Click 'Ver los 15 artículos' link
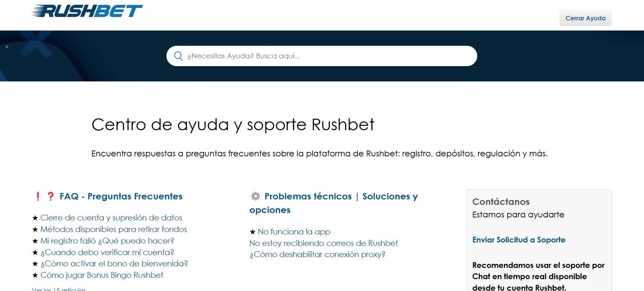Image resolution: width=644 pixels, height=291 pixels. tap(59, 289)
